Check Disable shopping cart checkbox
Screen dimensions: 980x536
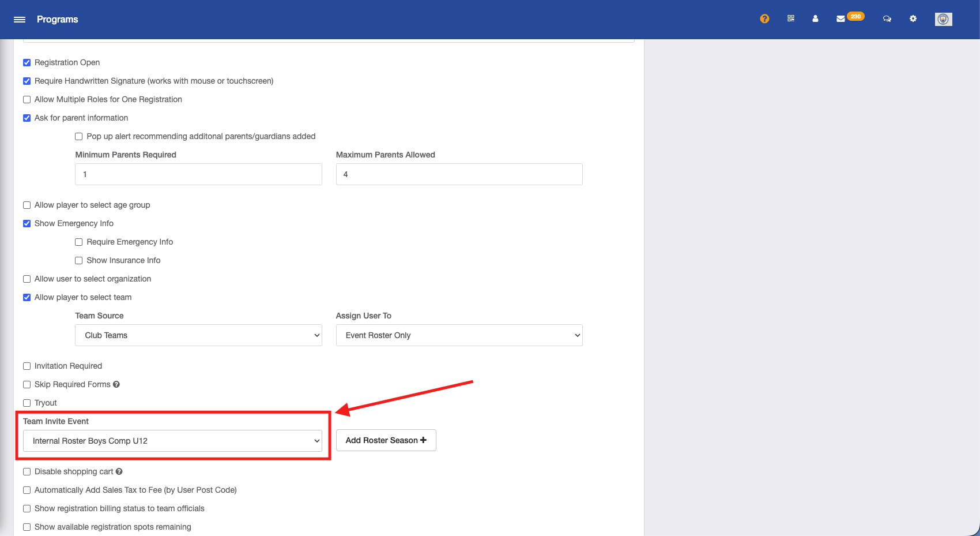tap(27, 471)
